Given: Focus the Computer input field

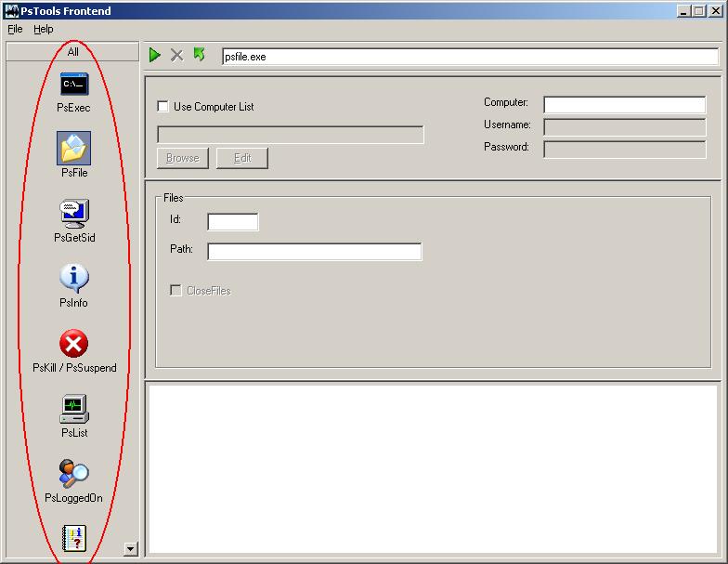Looking at the screenshot, I should [x=624, y=104].
